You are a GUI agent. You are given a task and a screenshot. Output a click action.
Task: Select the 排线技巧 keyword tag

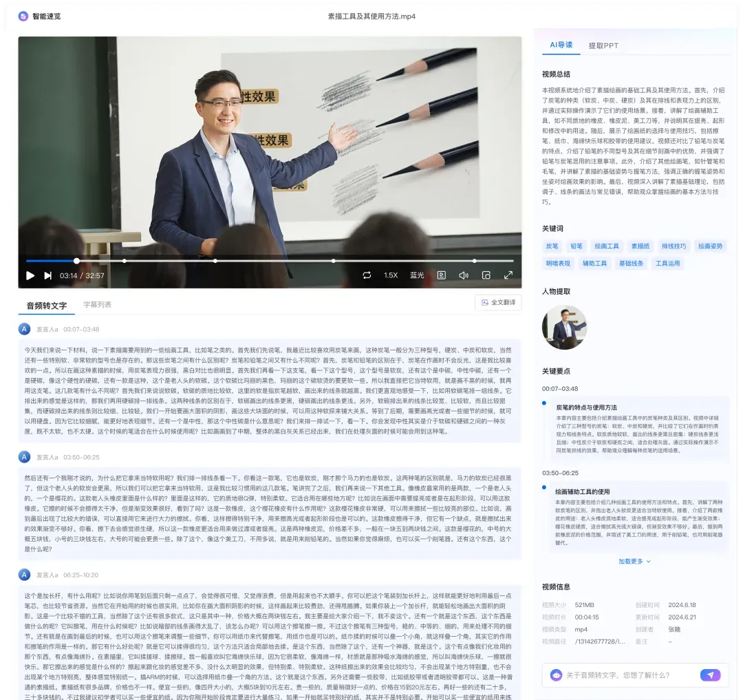coord(674,246)
